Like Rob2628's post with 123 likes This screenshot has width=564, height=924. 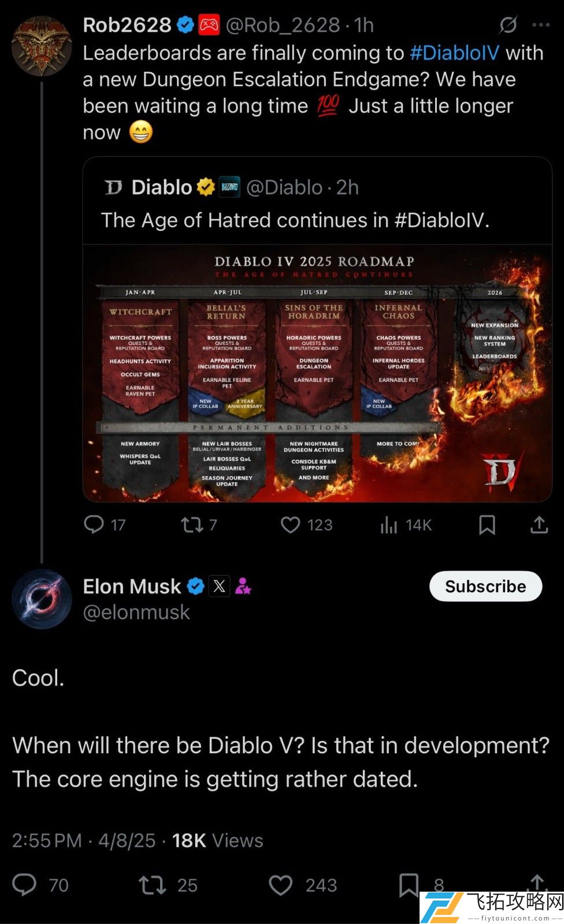point(306,525)
